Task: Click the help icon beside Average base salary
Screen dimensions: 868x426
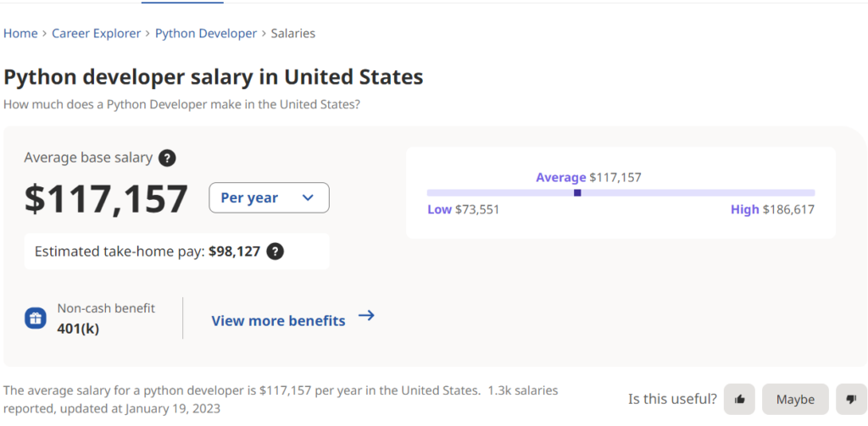Action: [x=167, y=158]
